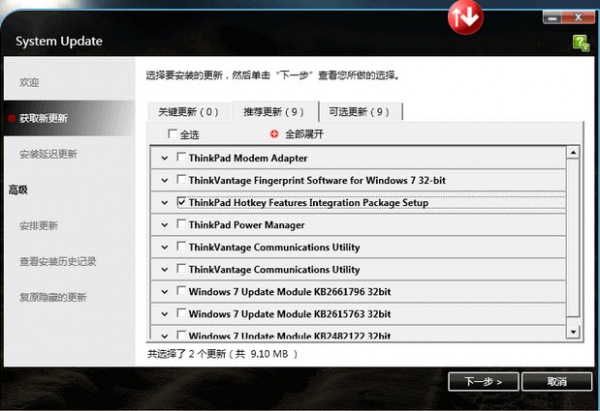Image resolution: width=600 pixels, height=411 pixels.
Task: Tick the 全选 select-all checkbox
Action: pyautogui.click(x=172, y=134)
